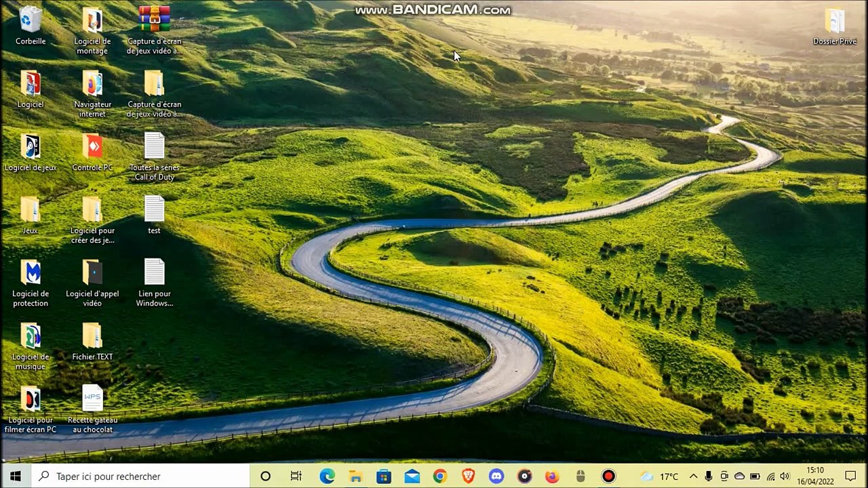Select the Controle PC icon
The height and width of the screenshot is (488, 868).
pos(92,152)
